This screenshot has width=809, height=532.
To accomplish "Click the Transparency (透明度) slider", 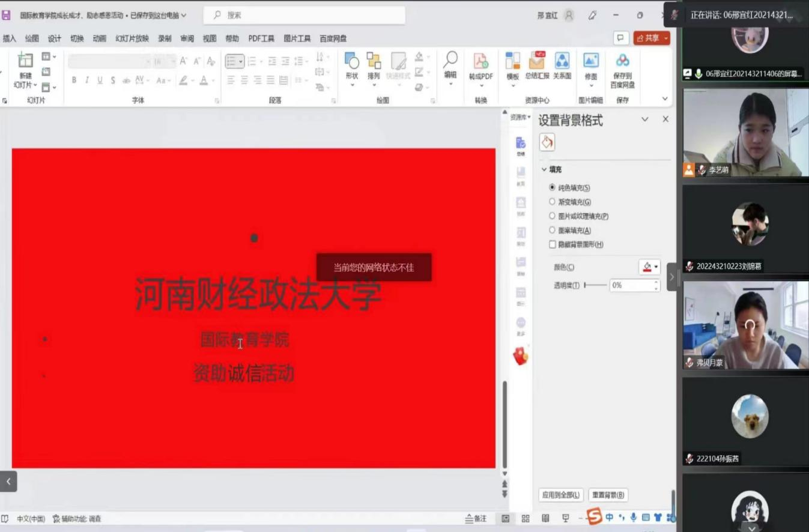I will 595,286.
